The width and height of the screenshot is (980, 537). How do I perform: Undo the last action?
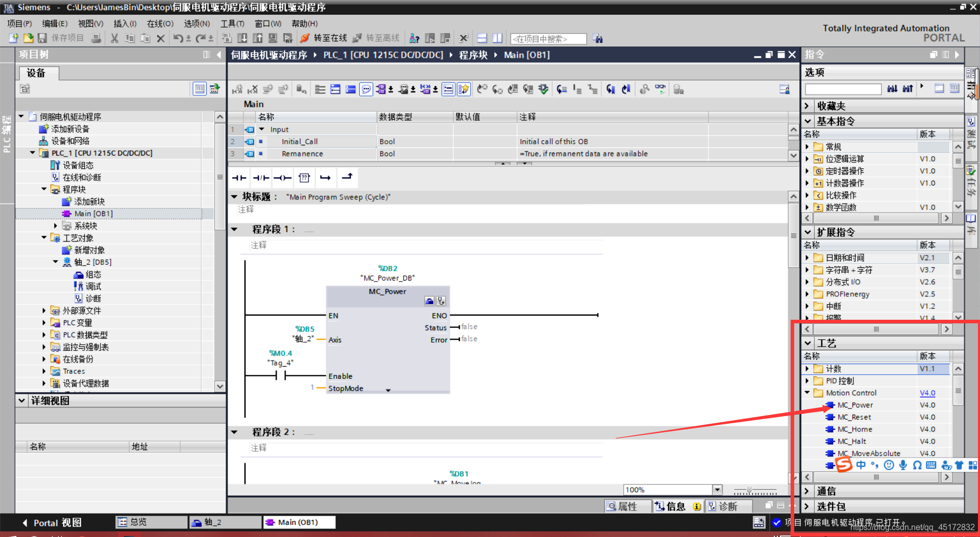click(178, 38)
